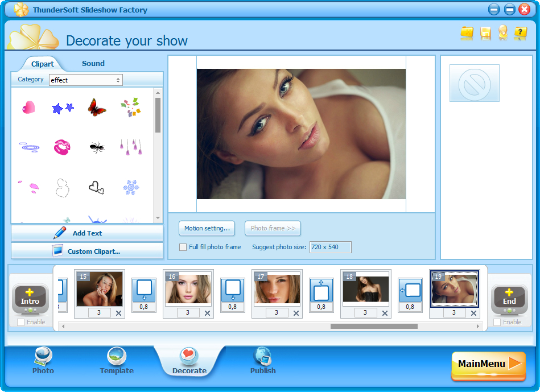Viewport: 540px width, 392px height.
Task: Open the Custom Clipart browser
Action: 87,251
